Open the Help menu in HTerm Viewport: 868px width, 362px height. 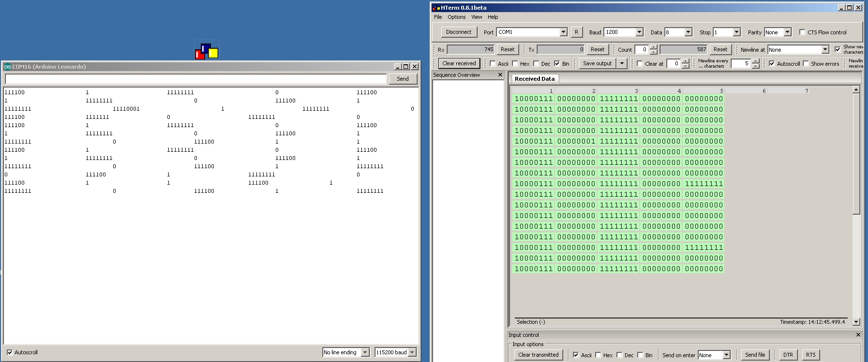(x=493, y=17)
